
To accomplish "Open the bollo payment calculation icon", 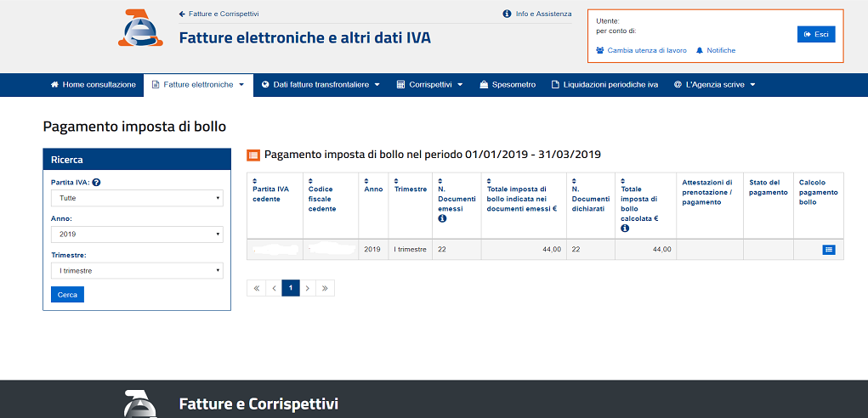I will [x=829, y=249].
